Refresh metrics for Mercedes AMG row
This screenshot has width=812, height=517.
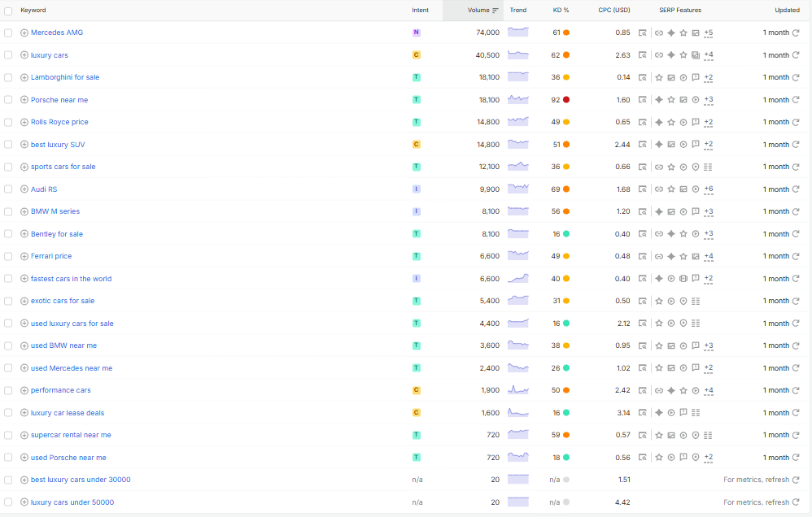(x=796, y=33)
